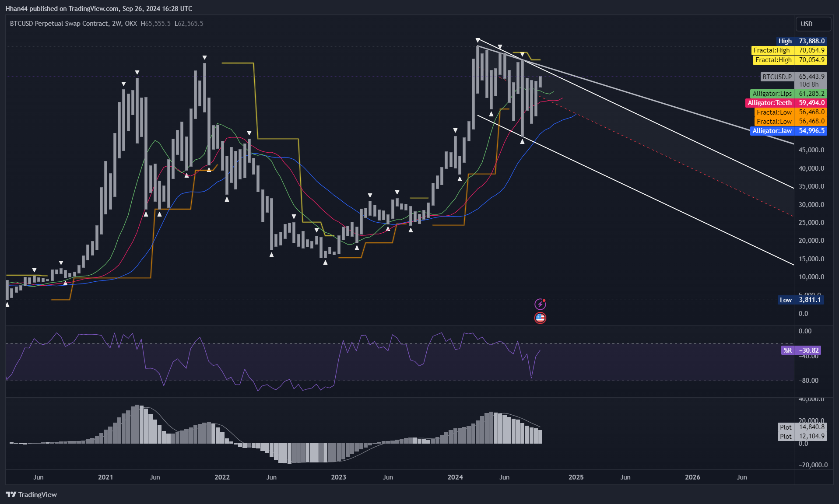
Task: Click the 2024 label on the time axis
Action: (x=455, y=477)
